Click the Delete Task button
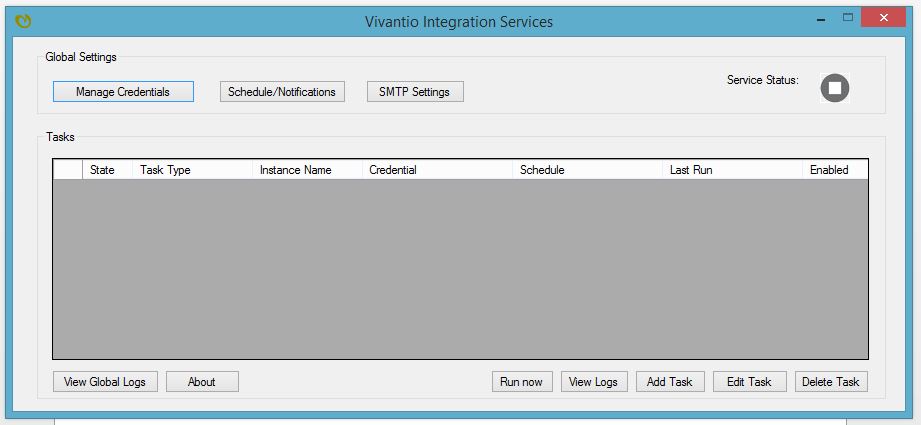Viewport: 921px width, 425px height. pyautogui.click(x=831, y=382)
